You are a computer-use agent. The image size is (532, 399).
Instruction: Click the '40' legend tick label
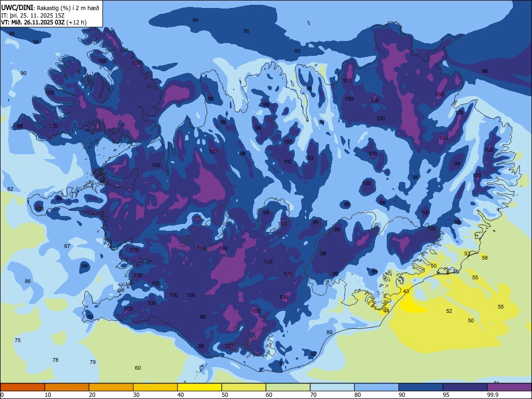tap(181, 395)
